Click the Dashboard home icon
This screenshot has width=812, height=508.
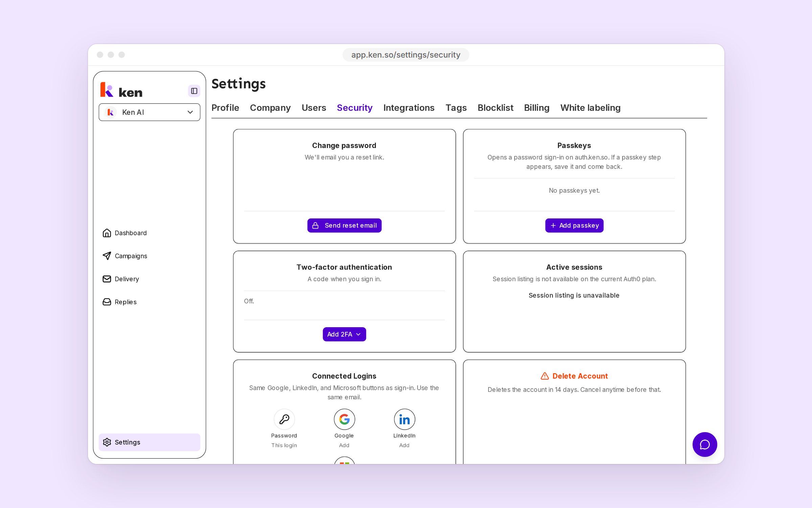click(x=107, y=233)
